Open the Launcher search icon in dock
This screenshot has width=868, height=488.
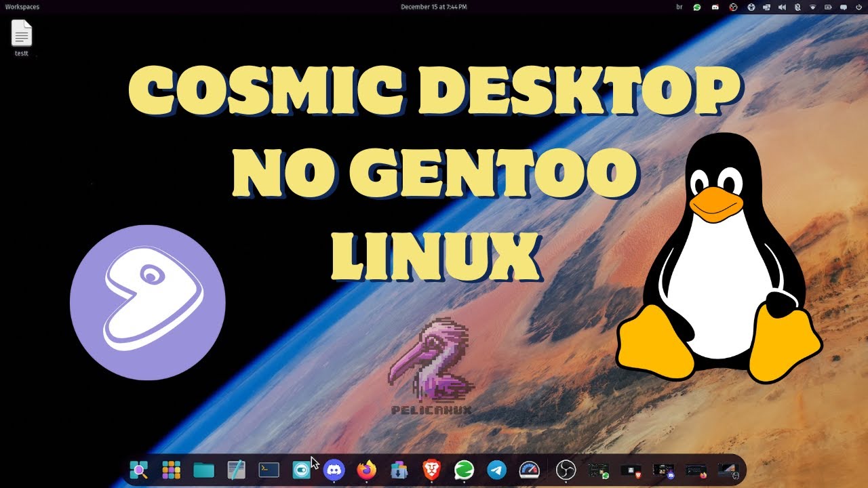(139, 469)
